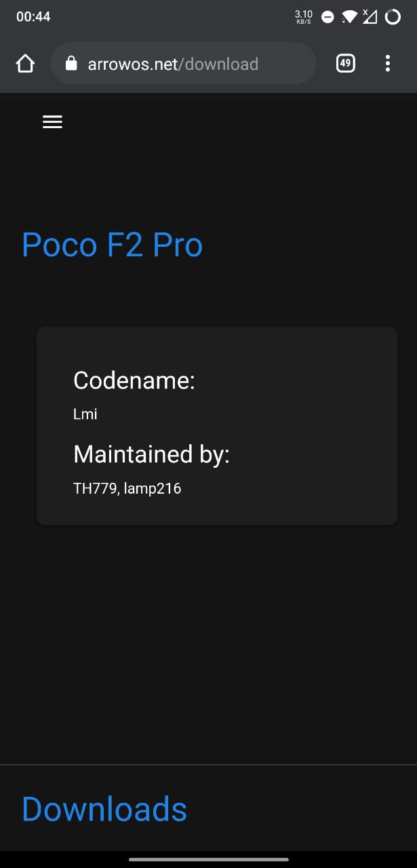Viewport: 417px width, 868px height.
Task: Tap the bottom gesture navigation pill
Action: click(208, 859)
